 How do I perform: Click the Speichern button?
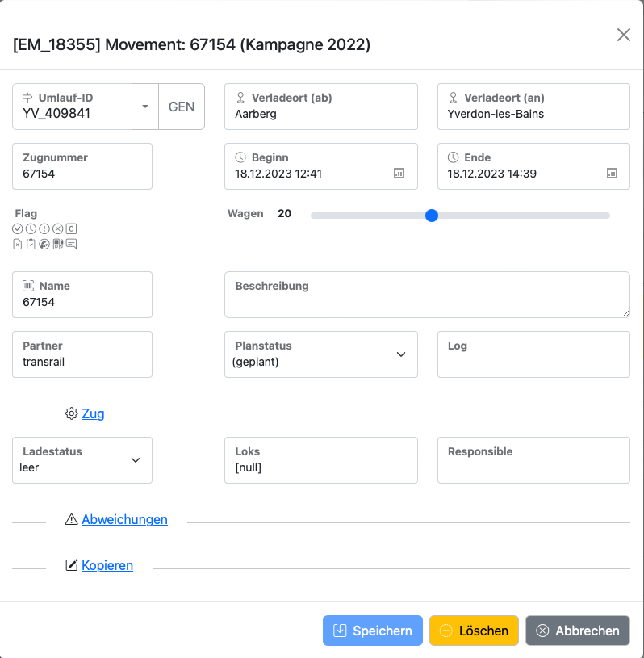click(x=373, y=631)
